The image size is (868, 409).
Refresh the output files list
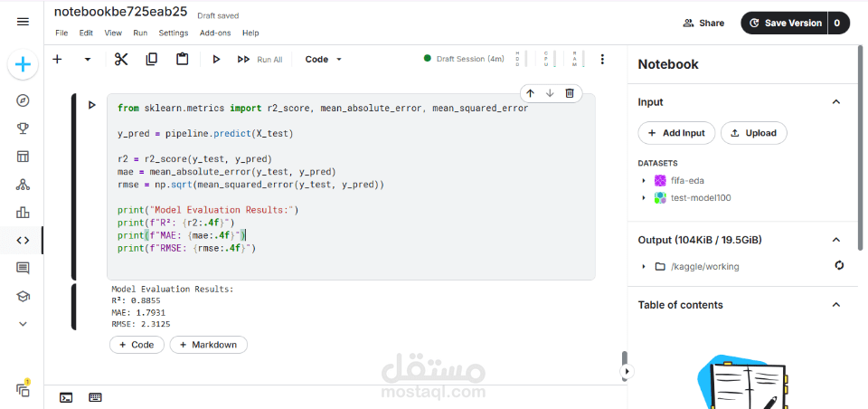839,265
